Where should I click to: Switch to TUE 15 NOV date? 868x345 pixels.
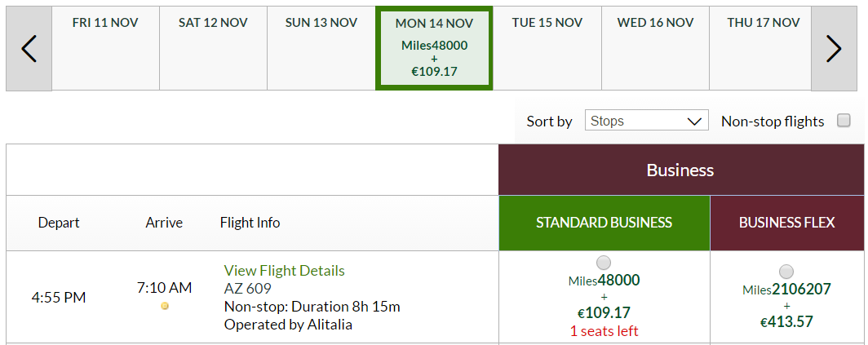(x=547, y=48)
